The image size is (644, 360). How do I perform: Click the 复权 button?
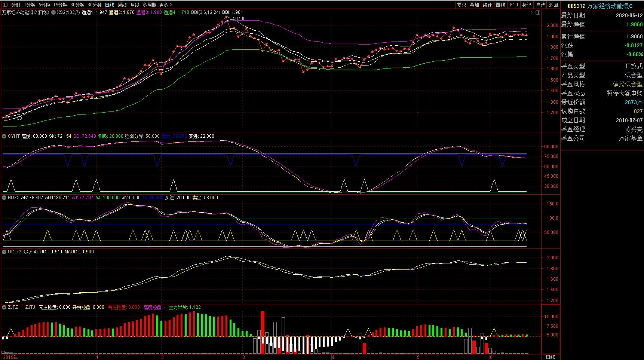(x=462, y=5)
